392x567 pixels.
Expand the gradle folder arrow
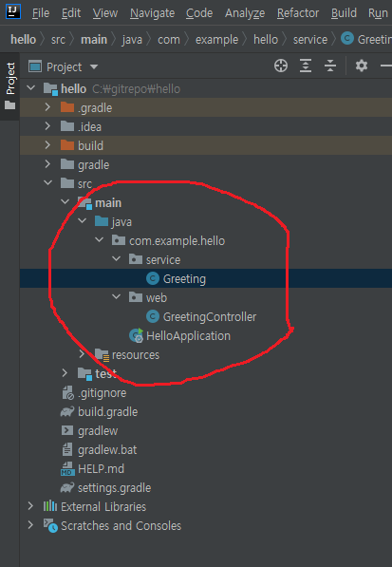47,163
